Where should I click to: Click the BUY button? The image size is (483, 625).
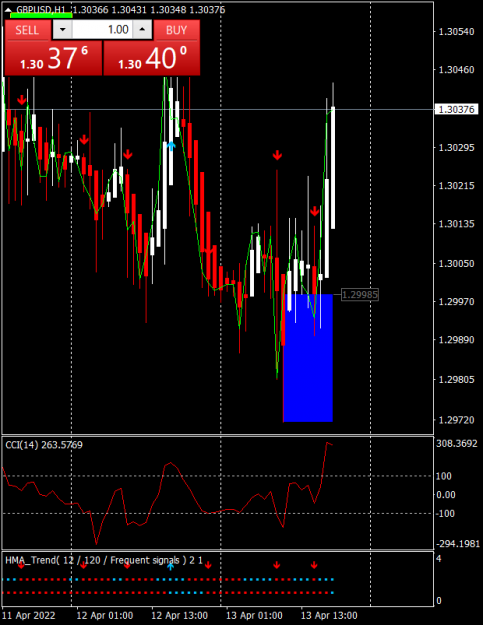pyautogui.click(x=177, y=30)
